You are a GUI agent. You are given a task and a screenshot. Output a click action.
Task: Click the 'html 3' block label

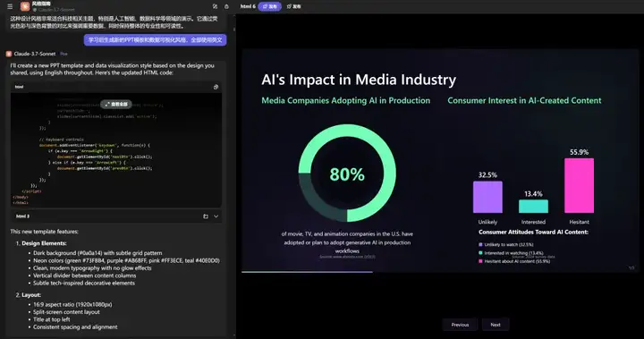[22, 216]
